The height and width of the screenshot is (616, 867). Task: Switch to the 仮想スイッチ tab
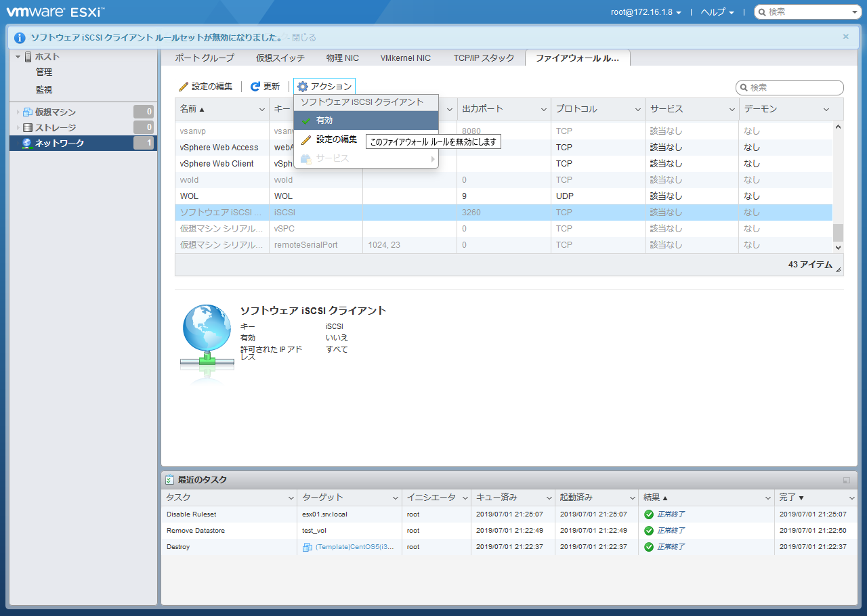[x=280, y=58]
